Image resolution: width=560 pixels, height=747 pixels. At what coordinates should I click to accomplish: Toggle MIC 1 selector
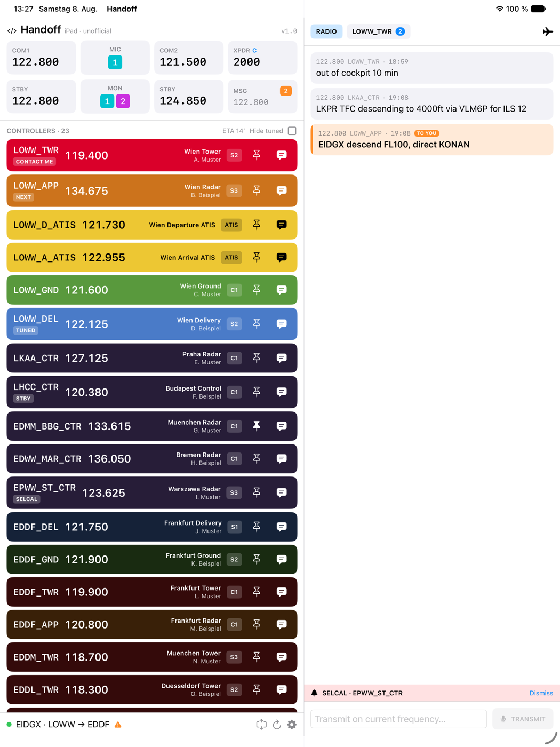115,62
